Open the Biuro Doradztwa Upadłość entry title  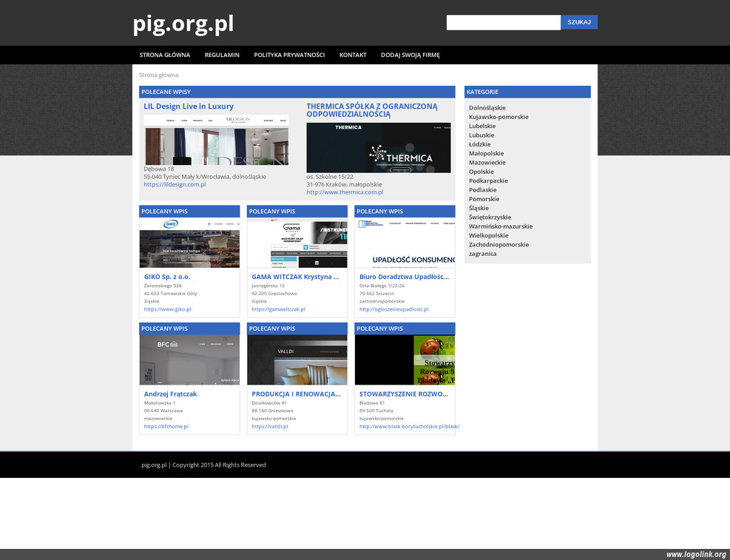pyautogui.click(x=404, y=277)
